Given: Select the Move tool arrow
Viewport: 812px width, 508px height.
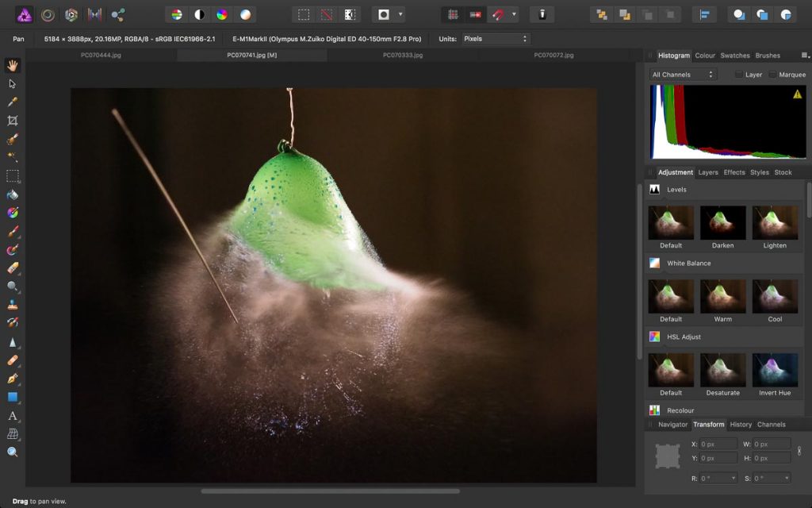Looking at the screenshot, I should (13, 83).
